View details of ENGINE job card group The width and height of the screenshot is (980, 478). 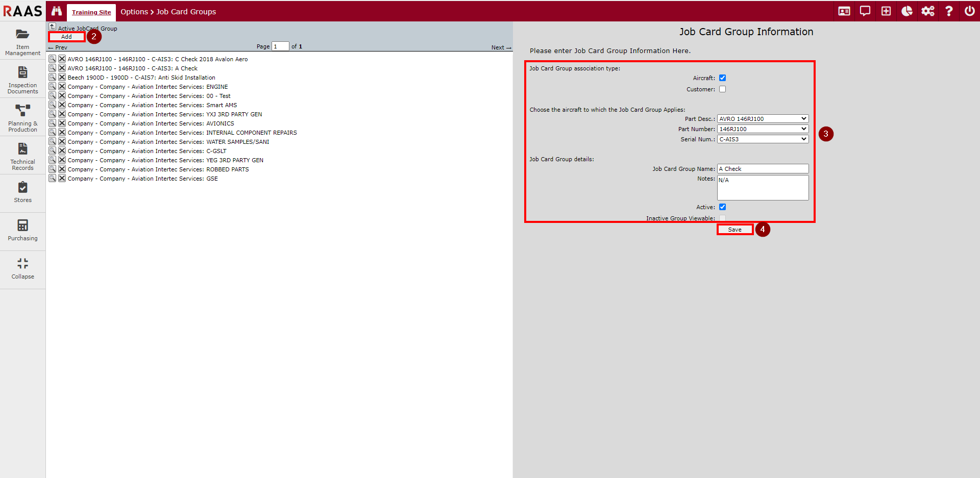52,87
